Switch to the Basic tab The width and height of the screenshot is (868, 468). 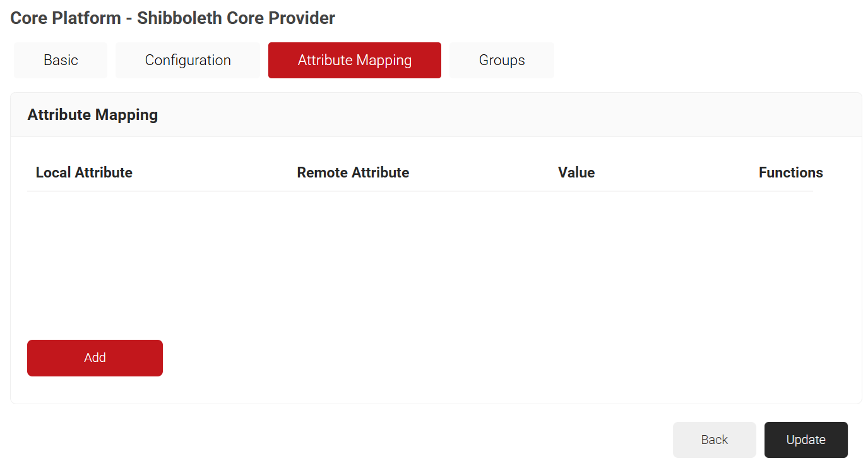pyautogui.click(x=61, y=61)
